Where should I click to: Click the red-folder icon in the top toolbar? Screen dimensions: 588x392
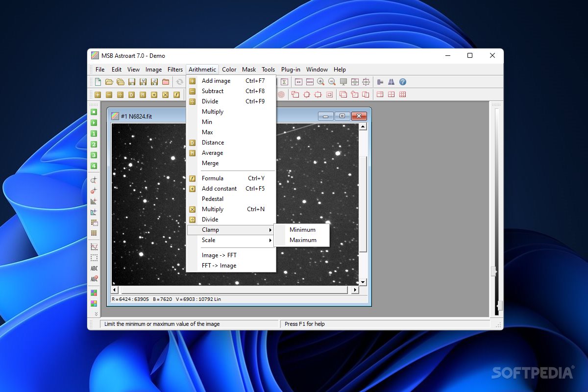pos(166,82)
